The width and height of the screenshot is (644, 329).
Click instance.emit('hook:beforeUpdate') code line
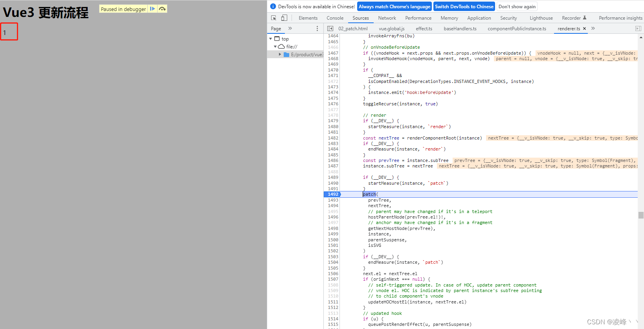tap(412, 92)
